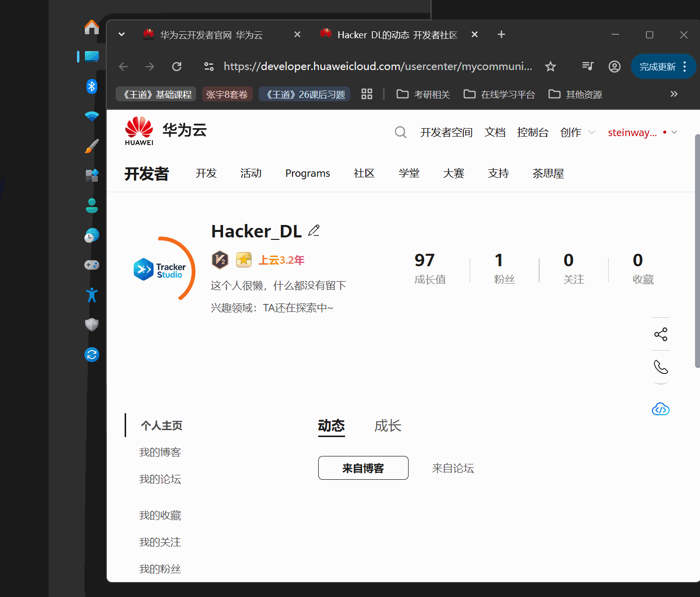This screenshot has height=597, width=700.
Task: Open the globe and clock time icon
Action: point(92,235)
